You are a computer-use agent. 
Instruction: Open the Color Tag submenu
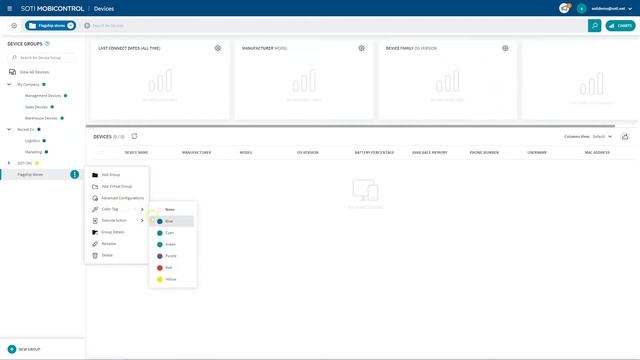117,209
